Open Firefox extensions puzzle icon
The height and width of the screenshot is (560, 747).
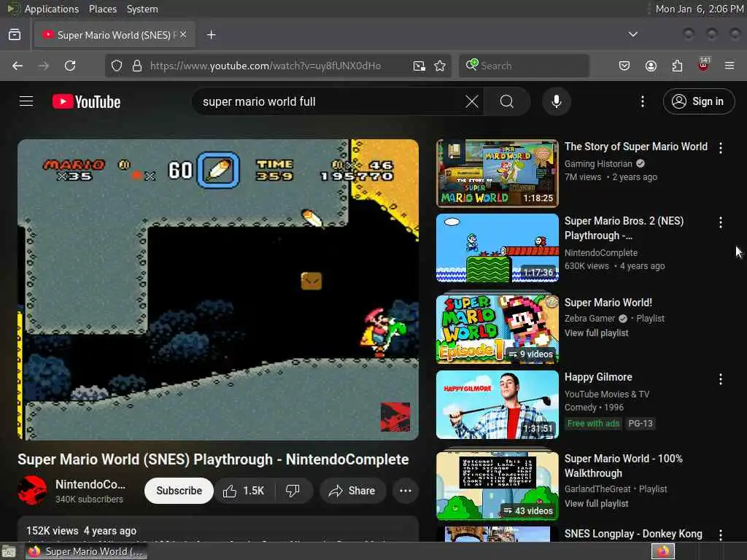(677, 66)
